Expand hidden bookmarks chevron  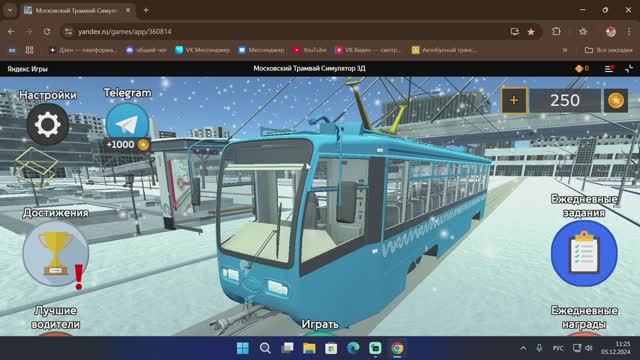565,50
